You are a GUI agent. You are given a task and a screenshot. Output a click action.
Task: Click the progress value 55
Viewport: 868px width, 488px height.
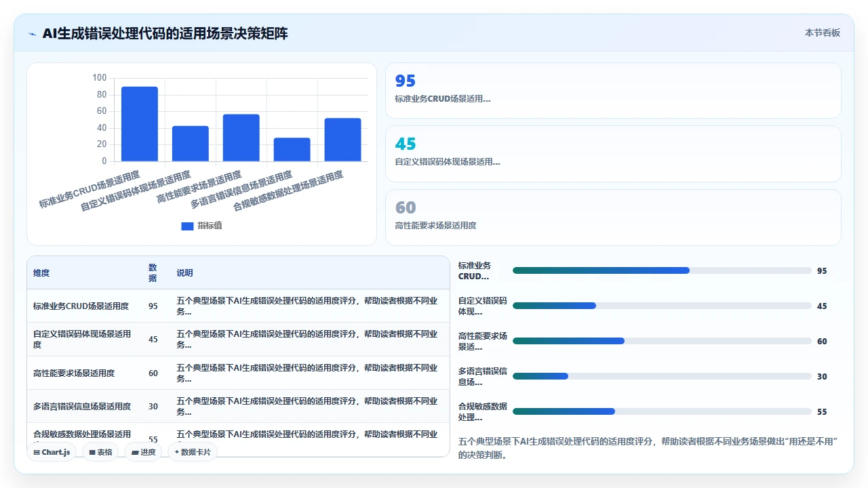822,412
